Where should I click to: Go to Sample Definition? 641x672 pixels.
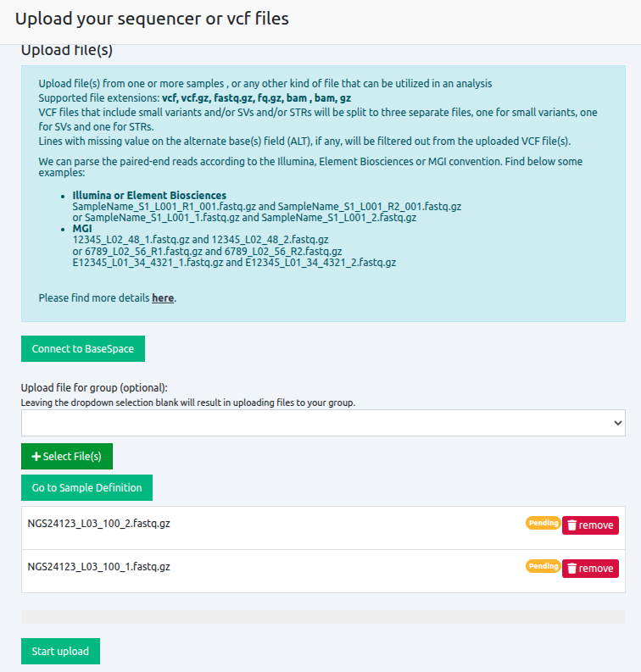click(x=86, y=488)
